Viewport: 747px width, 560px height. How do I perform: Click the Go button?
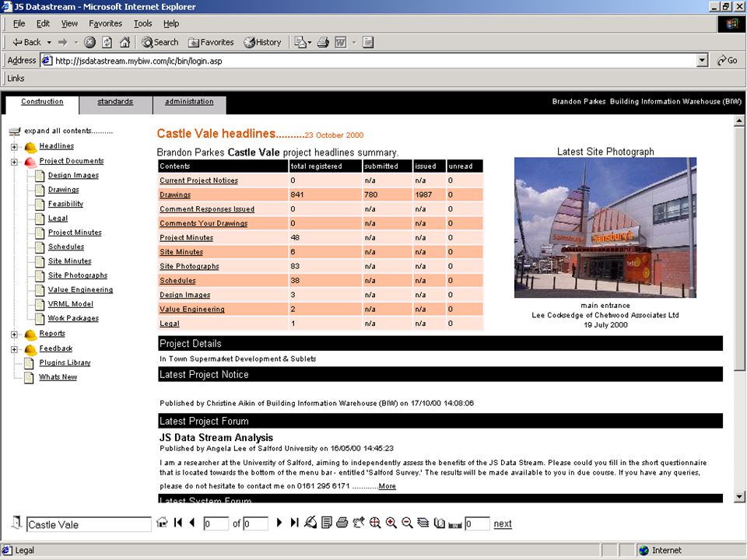pos(727,61)
